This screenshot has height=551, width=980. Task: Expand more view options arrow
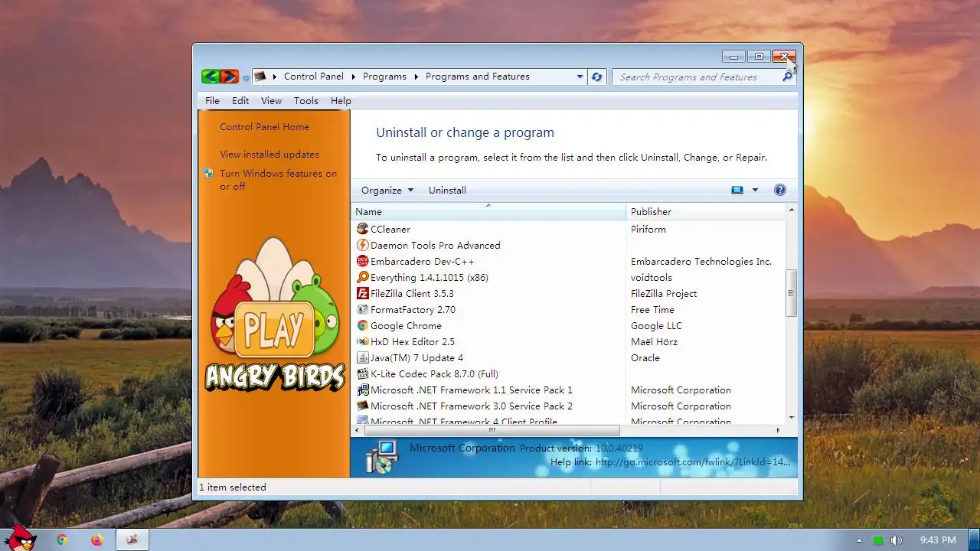(x=755, y=190)
